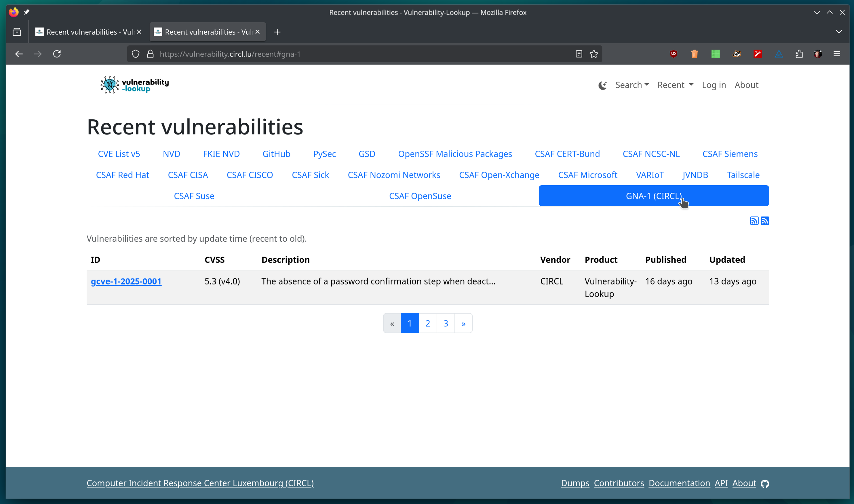The width and height of the screenshot is (854, 504).
Task: Toggle Reader View in the address bar
Action: (578, 54)
